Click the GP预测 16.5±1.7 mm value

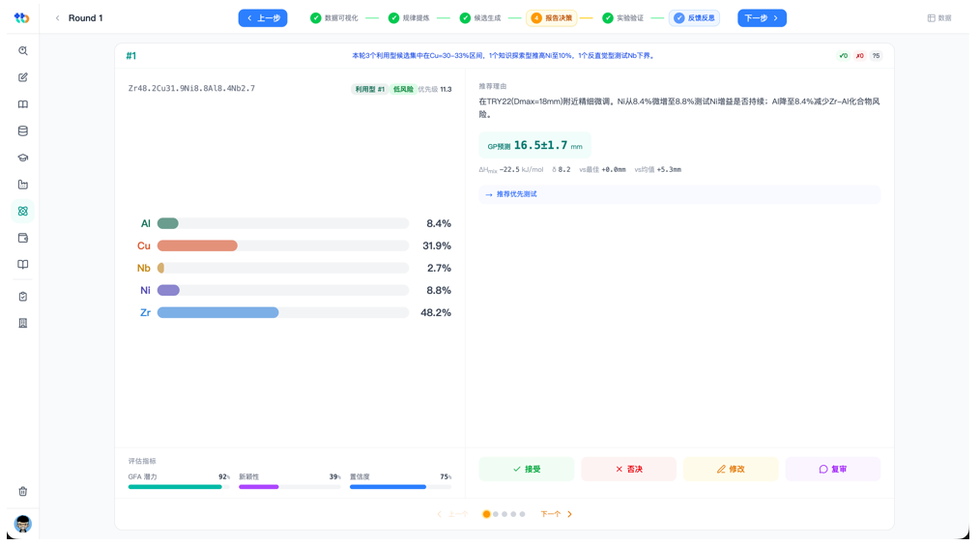point(535,146)
